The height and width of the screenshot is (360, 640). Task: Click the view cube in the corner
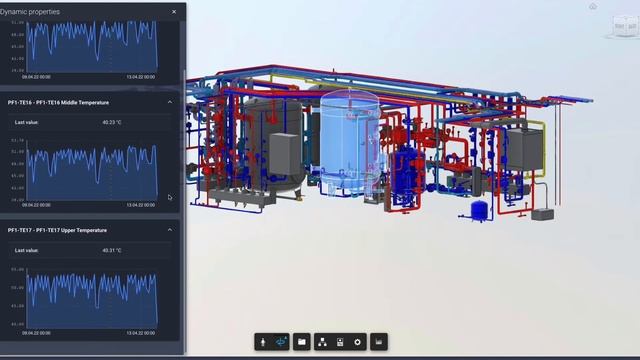tap(625, 27)
